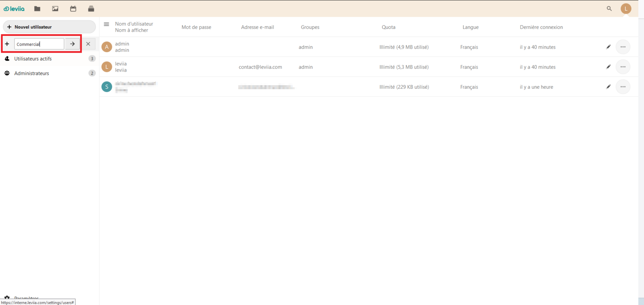The height and width of the screenshot is (305, 644).
Task: Edit the leviia user with pencil icon
Action: tap(608, 67)
